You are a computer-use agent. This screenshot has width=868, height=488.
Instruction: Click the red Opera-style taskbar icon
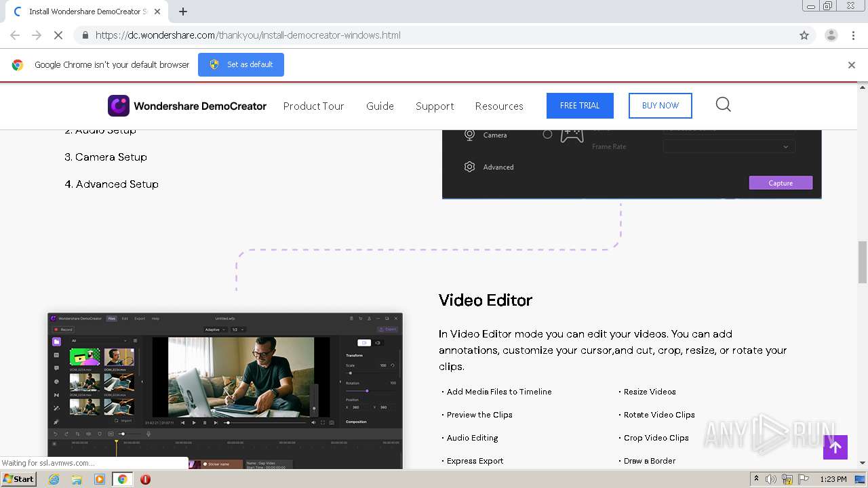point(145,479)
